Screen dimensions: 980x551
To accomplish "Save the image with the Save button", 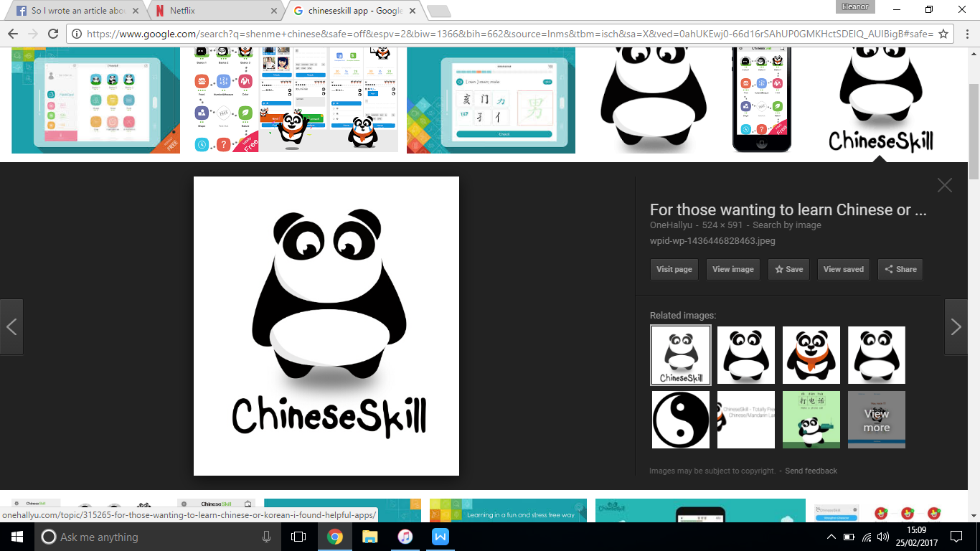I will pyautogui.click(x=788, y=269).
